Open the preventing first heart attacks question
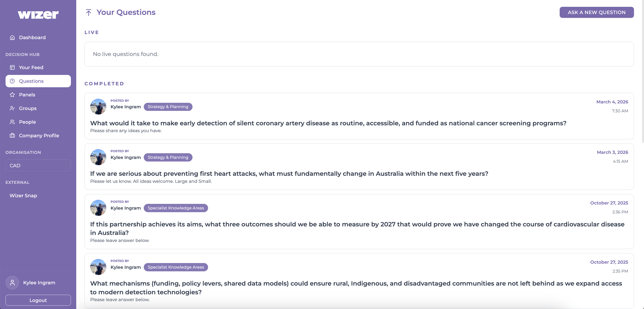 click(x=289, y=174)
